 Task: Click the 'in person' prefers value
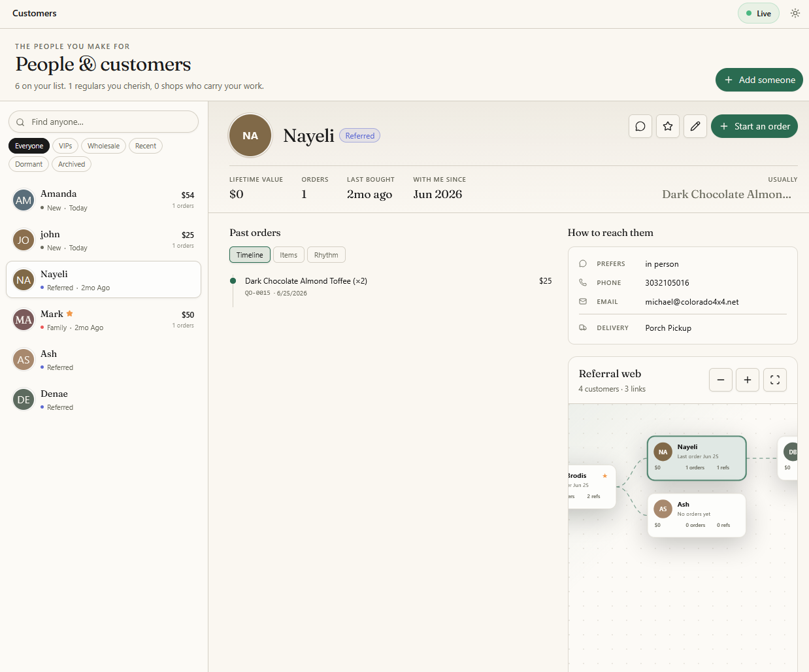pos(661,264)
